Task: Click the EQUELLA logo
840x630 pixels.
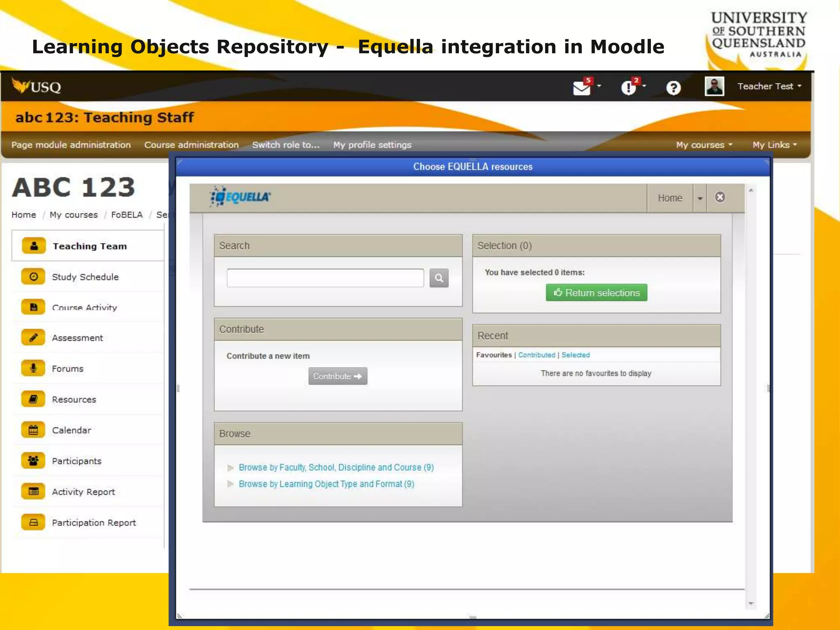Action: point(240,197)
